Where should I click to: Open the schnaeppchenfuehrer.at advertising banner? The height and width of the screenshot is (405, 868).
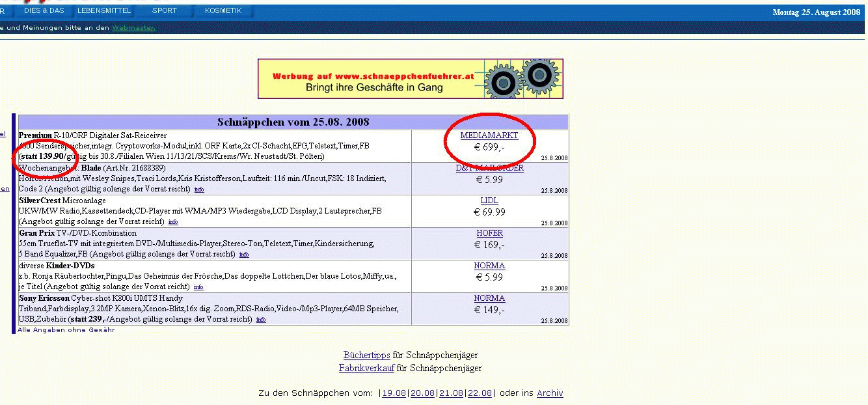(411, 79)
